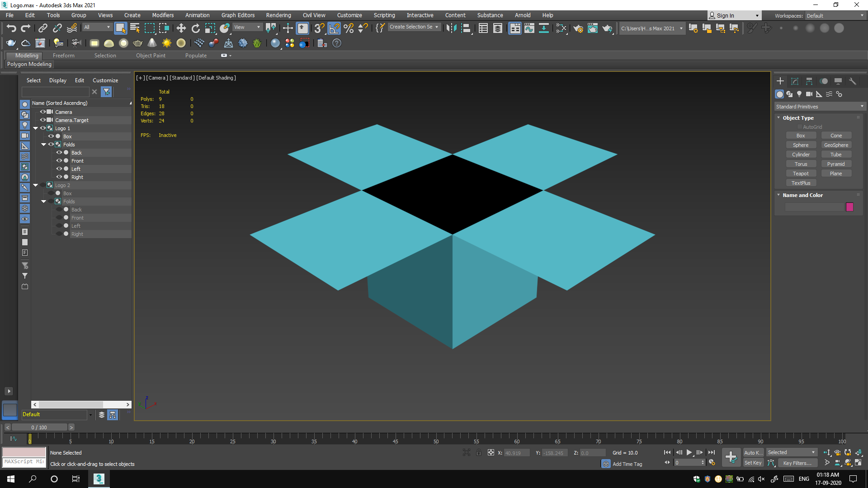The height and width of the screenshot is (488, 868).
Task: Open the Graph Editors menu
Action: pyautogui.click(x=238, y=15)
